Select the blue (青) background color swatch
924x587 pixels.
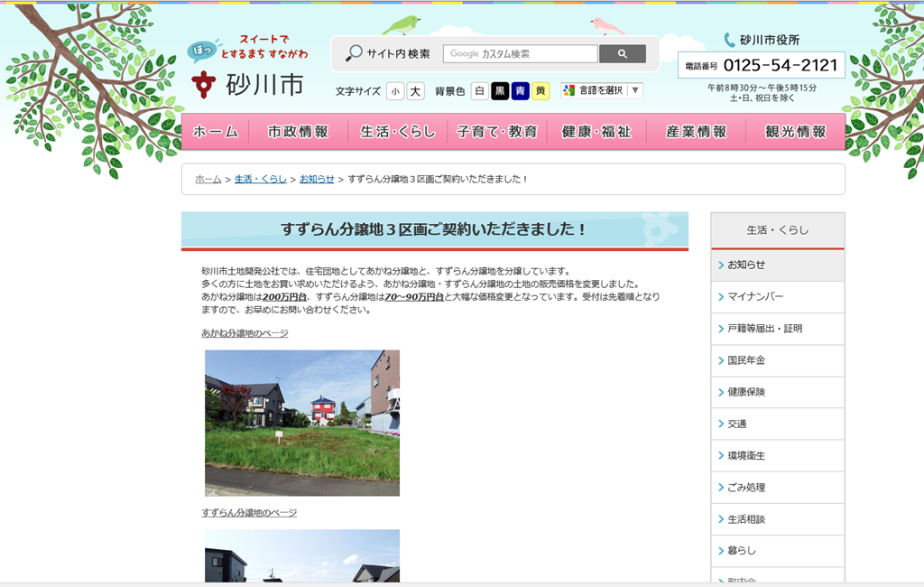[x=520, y=91]
